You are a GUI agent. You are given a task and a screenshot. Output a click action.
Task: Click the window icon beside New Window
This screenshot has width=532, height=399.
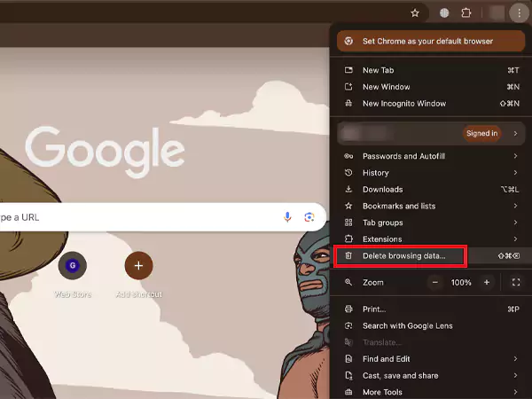348,87
